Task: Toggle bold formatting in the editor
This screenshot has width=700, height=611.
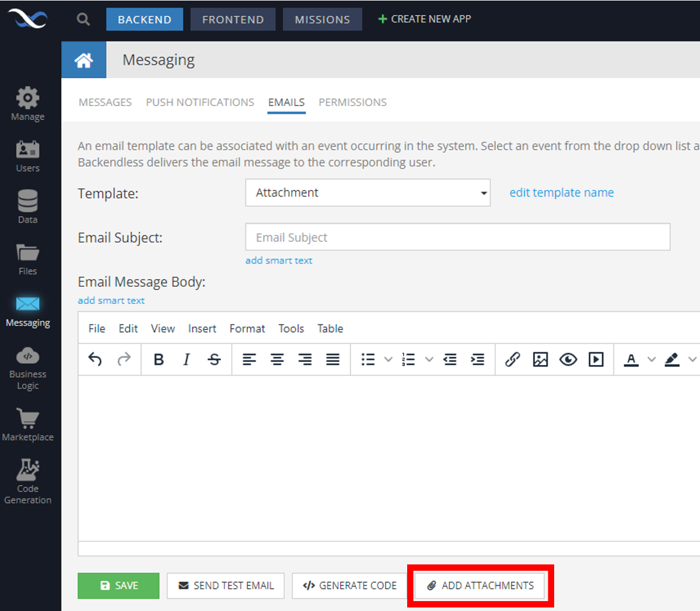Action: pyautogui.click(x=159, y=359)
